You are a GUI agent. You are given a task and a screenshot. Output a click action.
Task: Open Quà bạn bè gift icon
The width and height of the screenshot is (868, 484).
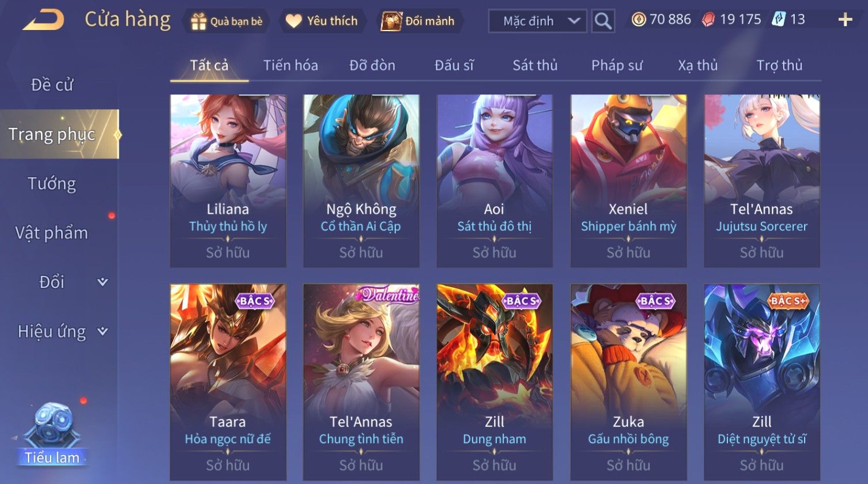point(198,21)
